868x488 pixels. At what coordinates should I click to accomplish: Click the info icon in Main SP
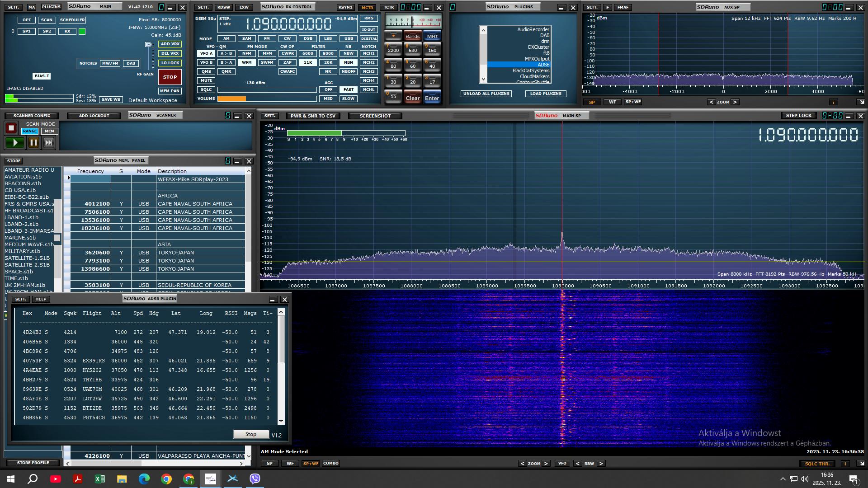(x=845, y=464)
